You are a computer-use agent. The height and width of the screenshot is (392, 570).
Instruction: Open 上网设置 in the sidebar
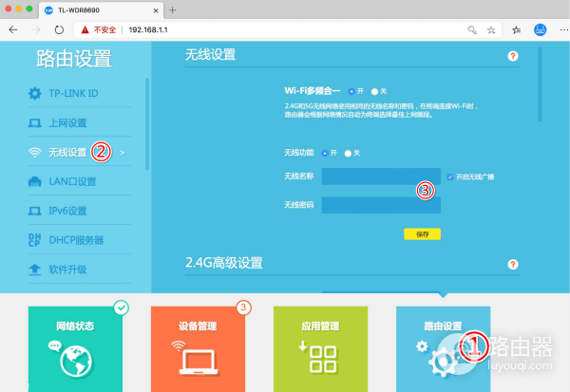pos(66,122)
